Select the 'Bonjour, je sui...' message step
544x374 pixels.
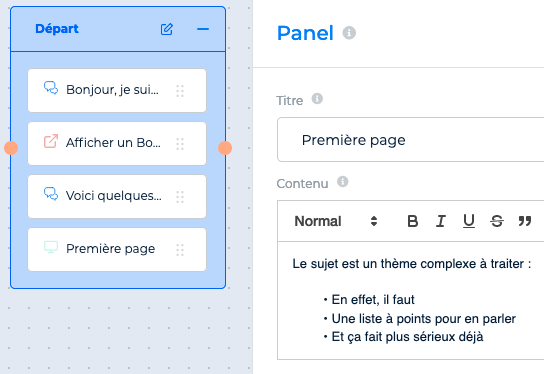click(117, 90)
